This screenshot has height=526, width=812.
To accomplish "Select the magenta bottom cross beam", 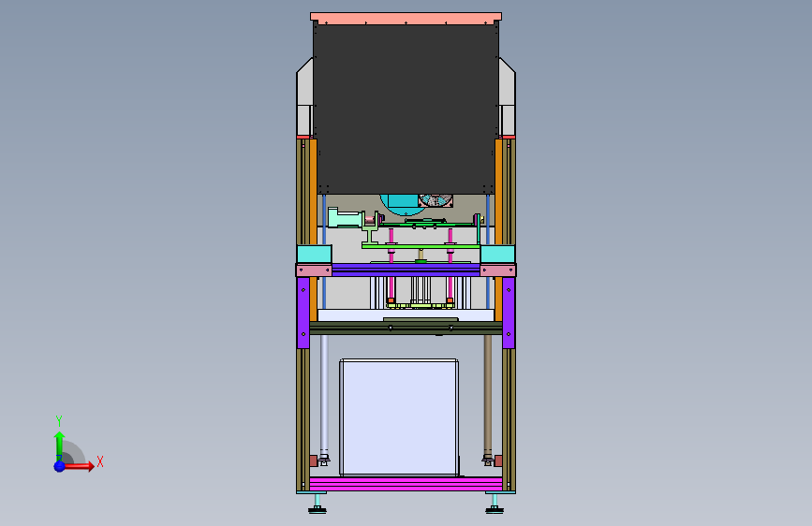I will pos(406,484).
